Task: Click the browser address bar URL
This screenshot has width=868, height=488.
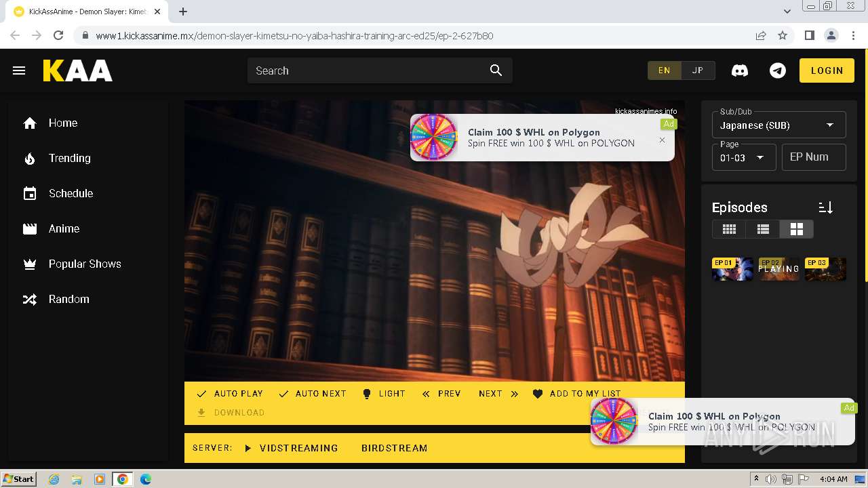Action: click(294, 35)
